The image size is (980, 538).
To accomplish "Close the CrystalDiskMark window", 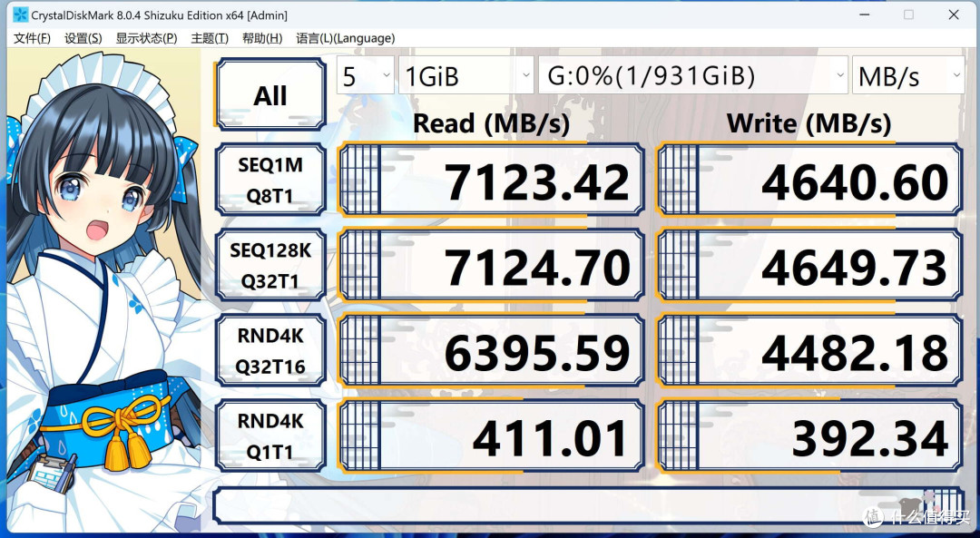I will 954,15.
